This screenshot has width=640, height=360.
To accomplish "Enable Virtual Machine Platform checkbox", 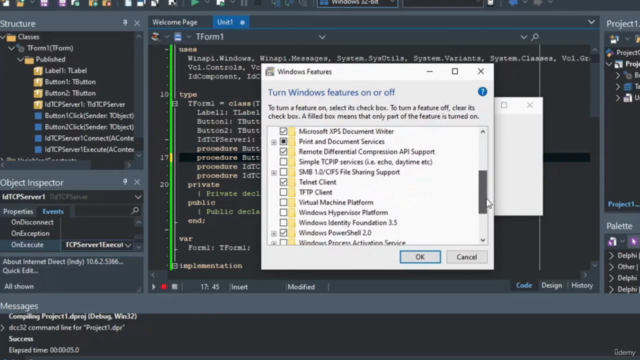I will (283, 202).
